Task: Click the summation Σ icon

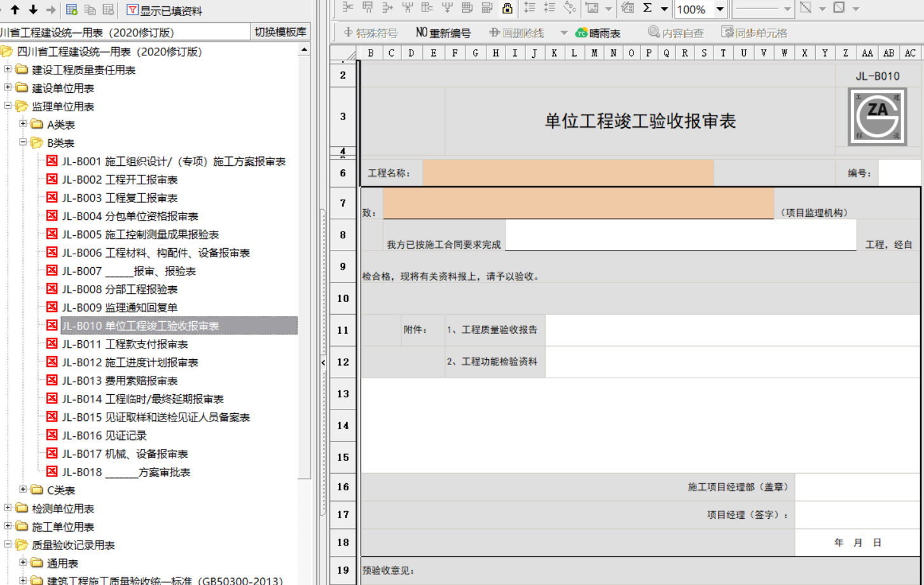Action: click(647, 8)
